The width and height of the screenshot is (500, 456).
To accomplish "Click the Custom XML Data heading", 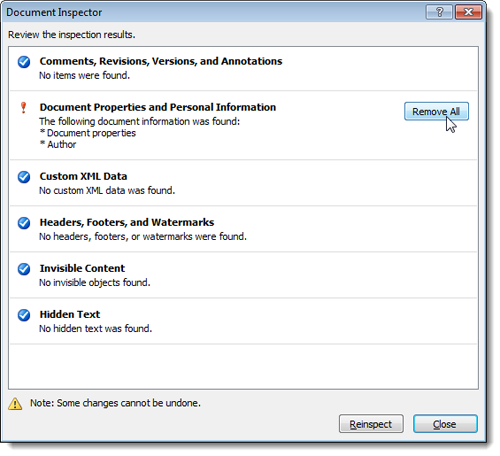I will pos(83,176).
